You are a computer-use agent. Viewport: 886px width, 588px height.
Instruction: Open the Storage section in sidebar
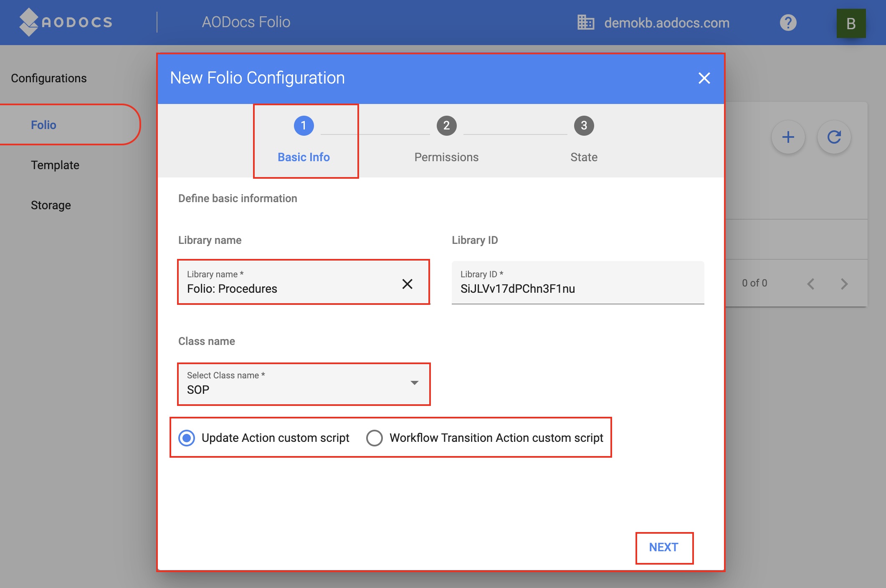[51, 205]
